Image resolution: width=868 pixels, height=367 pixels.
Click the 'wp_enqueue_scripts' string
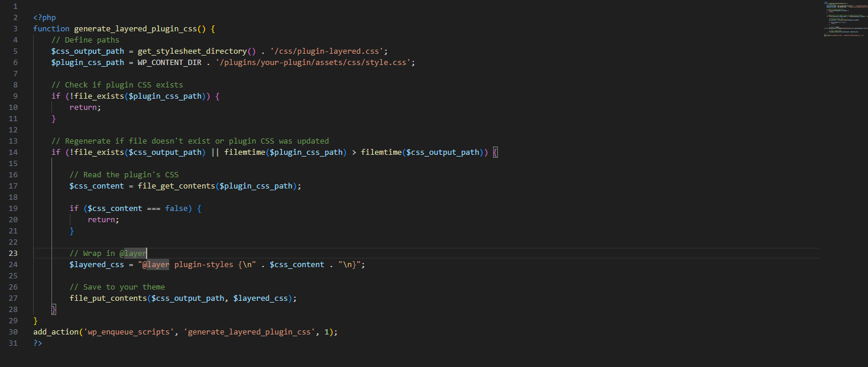tap(127, 332)
